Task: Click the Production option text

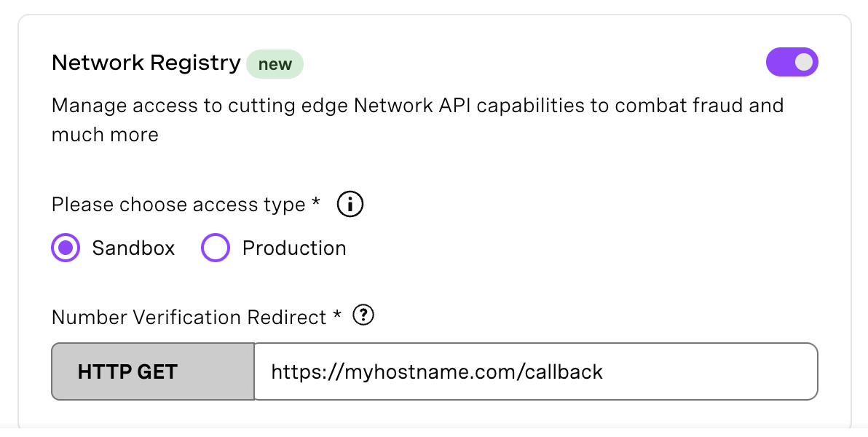Action: click(x=293, y=248)
